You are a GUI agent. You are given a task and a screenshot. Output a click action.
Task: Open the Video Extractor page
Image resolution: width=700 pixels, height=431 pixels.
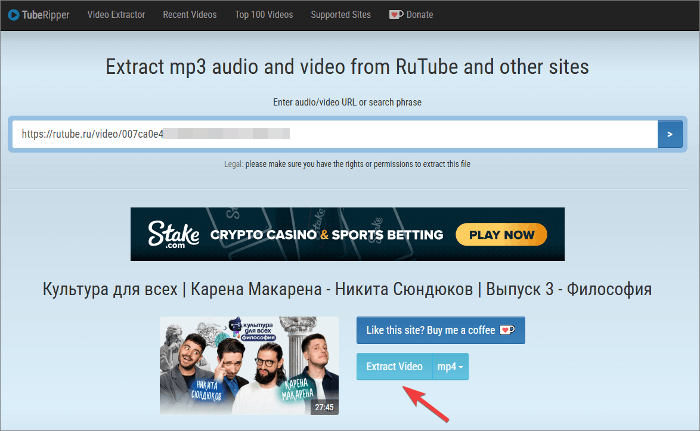coord(116,15)
